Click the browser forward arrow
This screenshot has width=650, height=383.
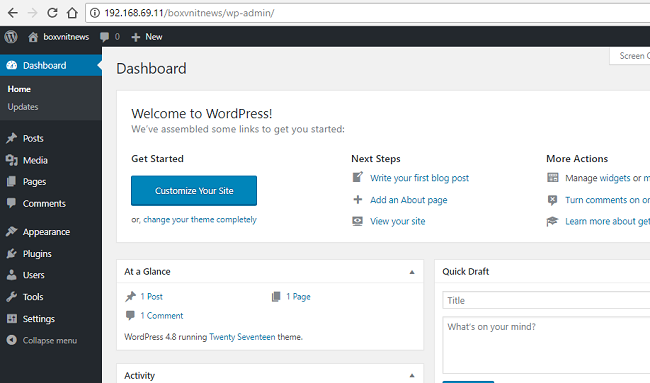click(32, 13)
